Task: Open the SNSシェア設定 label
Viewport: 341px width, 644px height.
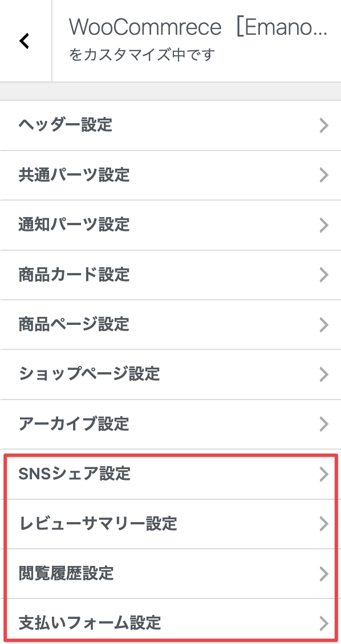Action: 75,474
